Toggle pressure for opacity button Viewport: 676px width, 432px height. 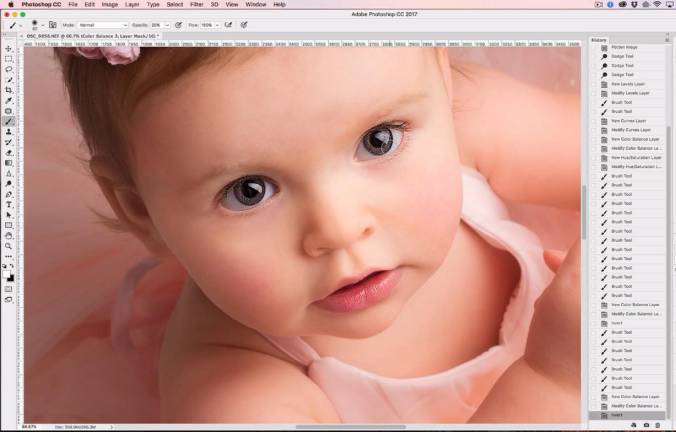tap(178, 23)
